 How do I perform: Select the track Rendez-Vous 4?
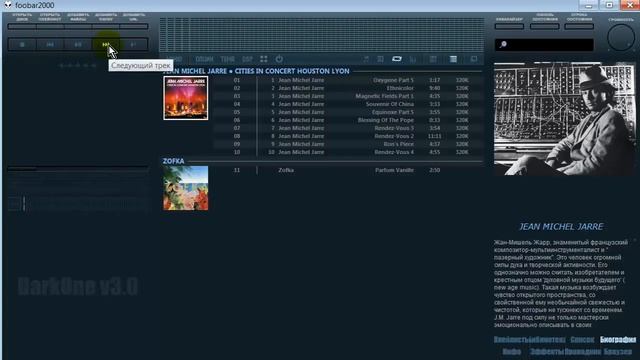click(x=347, y=152)
